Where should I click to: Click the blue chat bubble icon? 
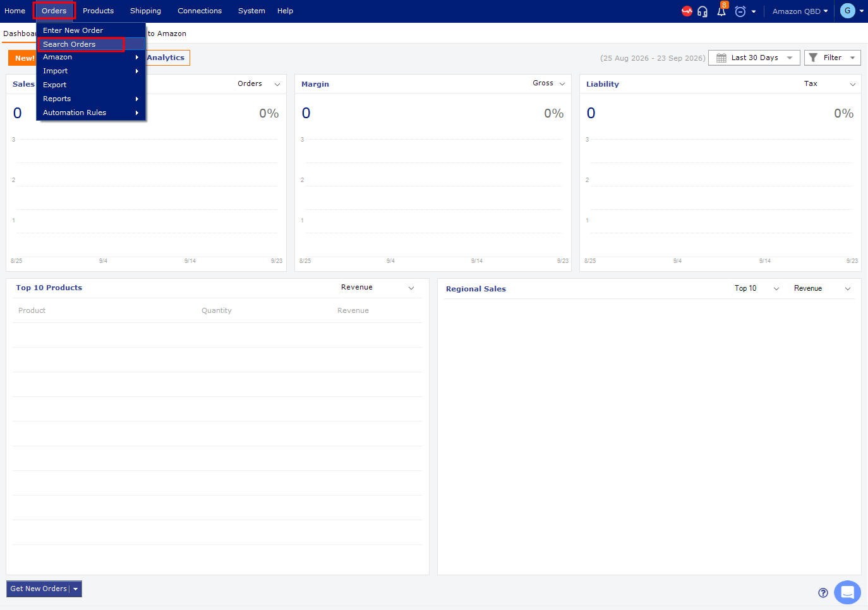point(847,592)
